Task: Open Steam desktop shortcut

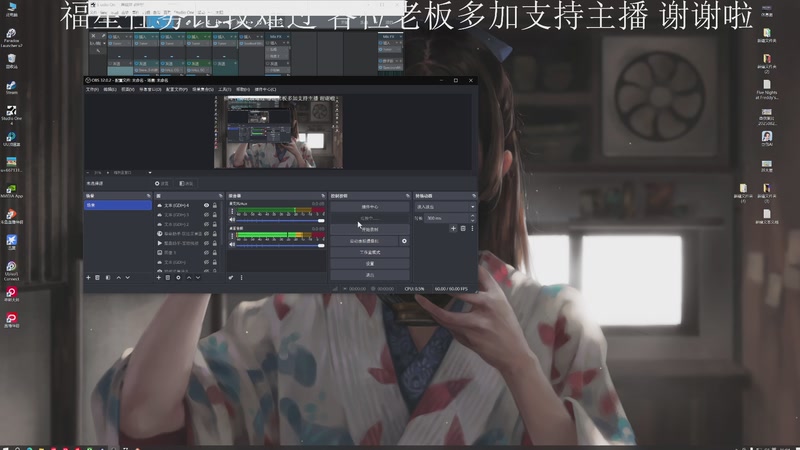Action: 11,88
